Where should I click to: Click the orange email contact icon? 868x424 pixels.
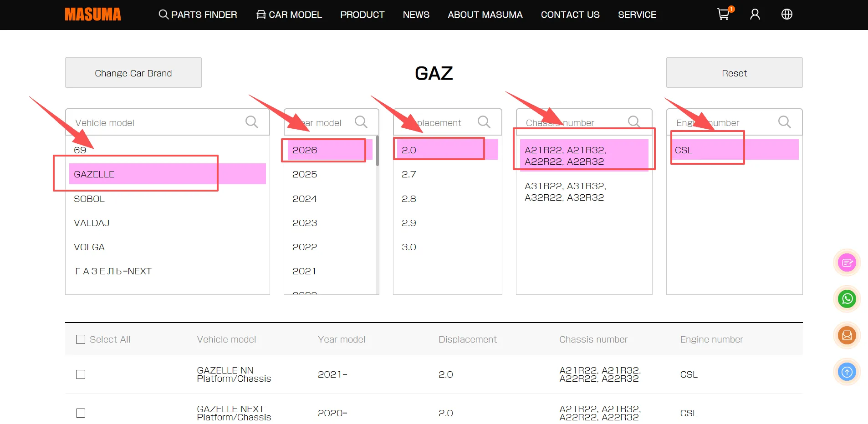click(847, 335)
